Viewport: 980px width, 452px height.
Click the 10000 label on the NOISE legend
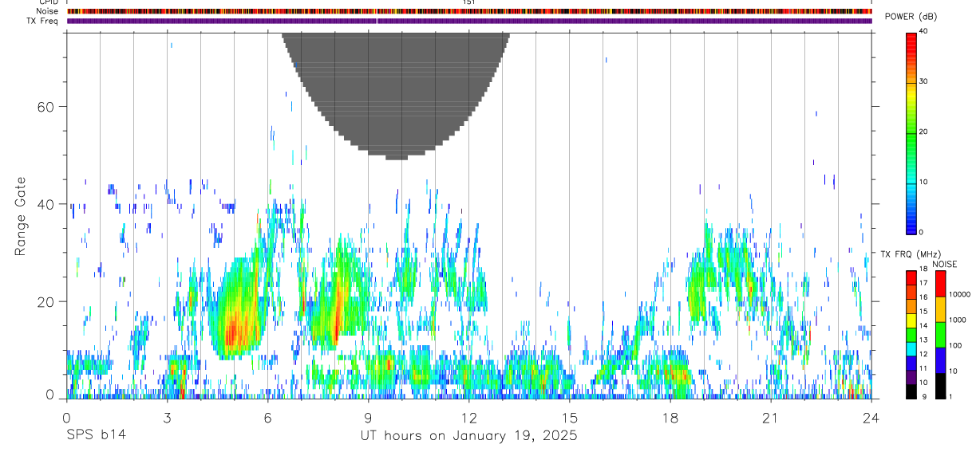pos(959,294)
